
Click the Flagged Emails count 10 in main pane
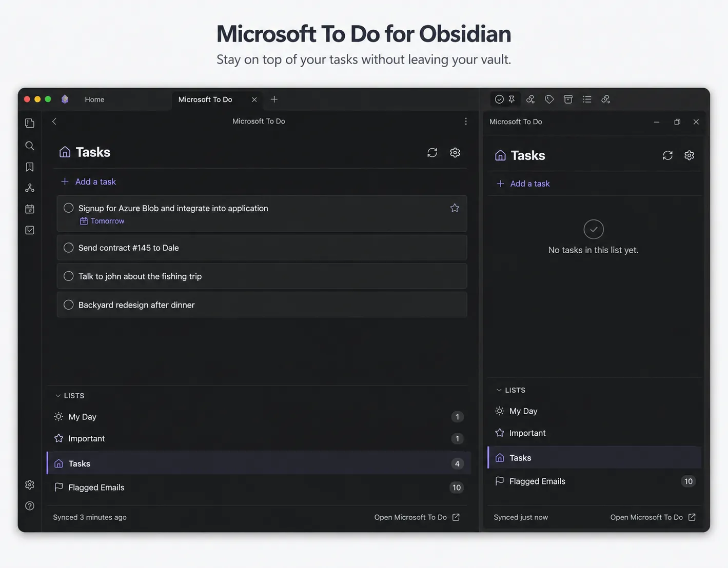(457, 488)
